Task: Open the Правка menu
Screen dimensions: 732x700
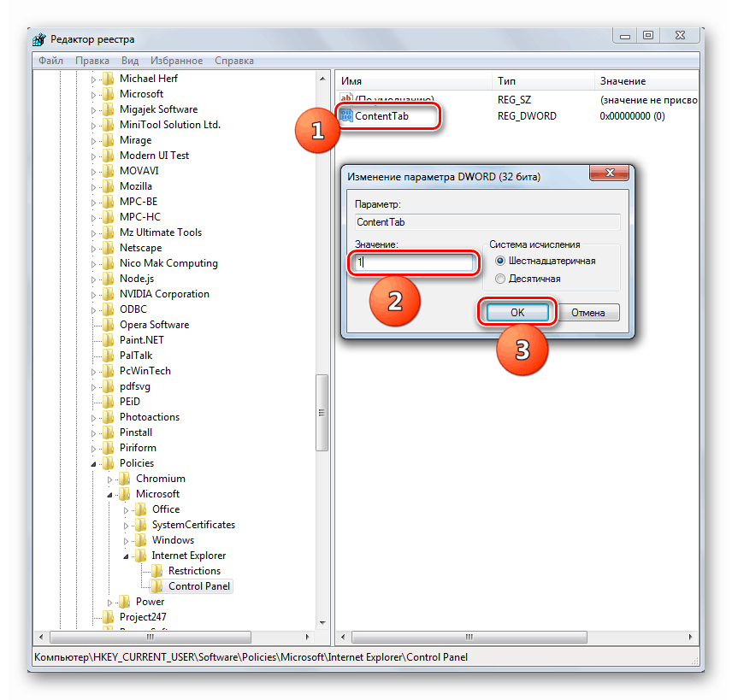Action: tap(92, 61)
